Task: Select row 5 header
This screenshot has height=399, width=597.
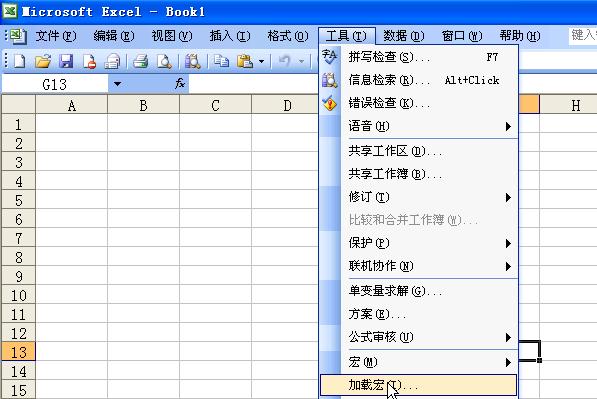Action: 18,200
